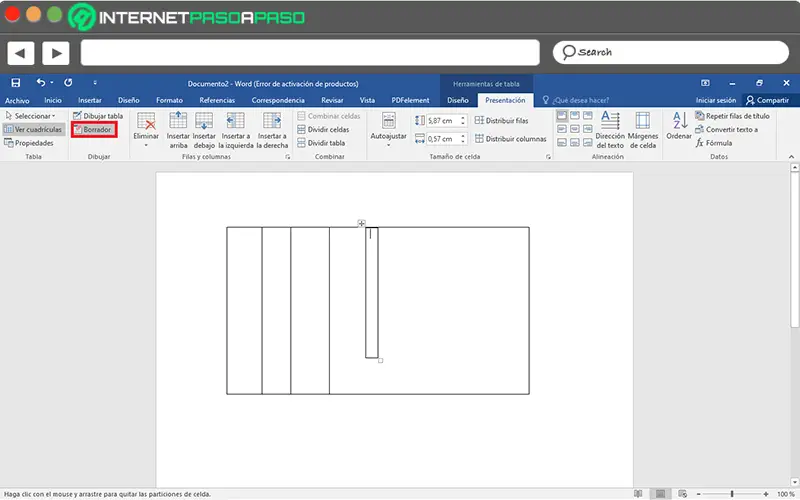Switch to the Inicio tab

pos(53,100)
